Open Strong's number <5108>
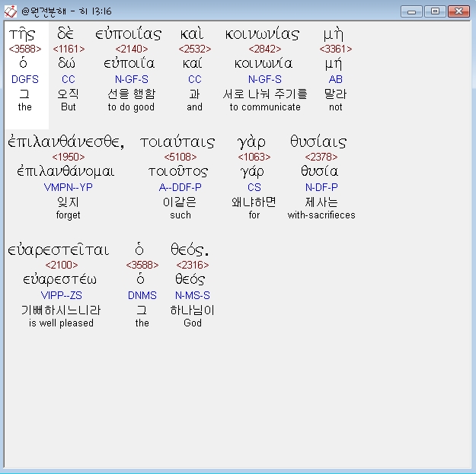This screenshot has width=476, height=474. point(180,157)
